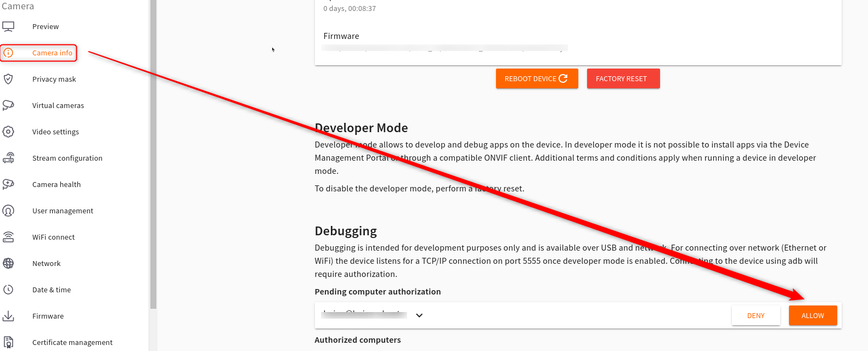
Task: Go to Virtual cameras
Action: click(x=58, y=105)
